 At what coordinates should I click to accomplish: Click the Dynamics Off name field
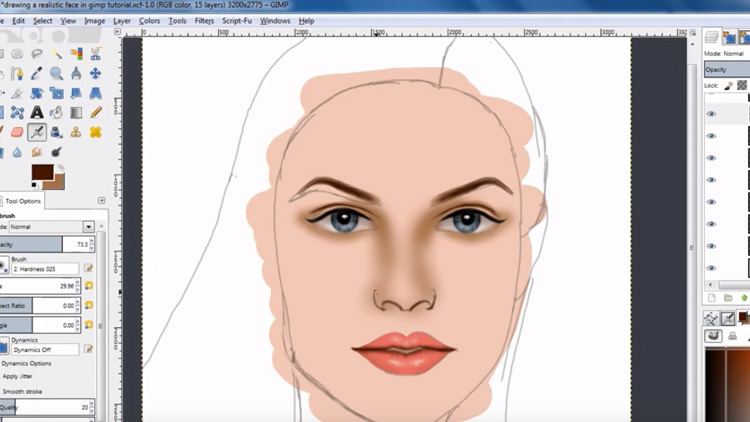[45, 347]
